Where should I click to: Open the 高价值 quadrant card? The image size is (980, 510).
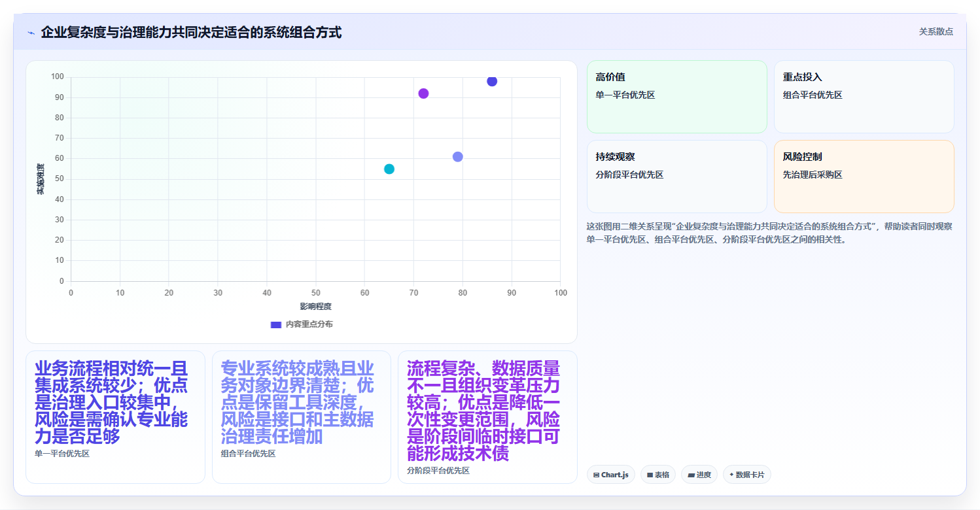(x=676, y=97)
